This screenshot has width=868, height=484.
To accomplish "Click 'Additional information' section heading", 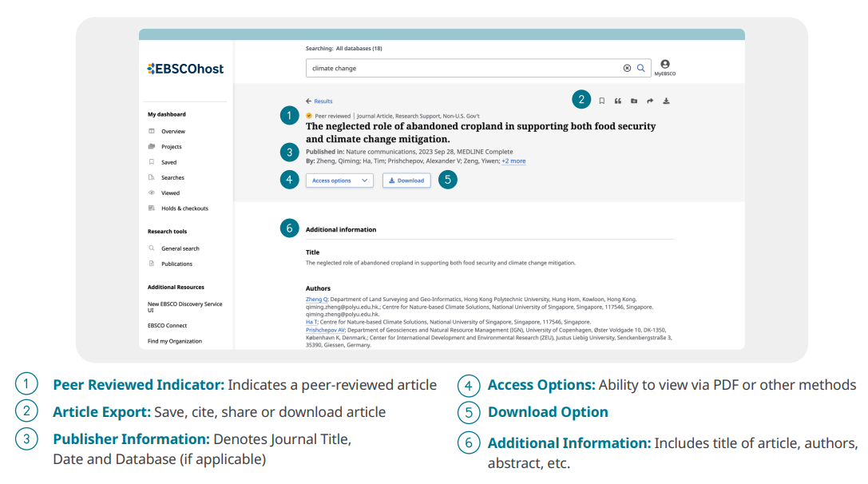I will click(341, 229).
